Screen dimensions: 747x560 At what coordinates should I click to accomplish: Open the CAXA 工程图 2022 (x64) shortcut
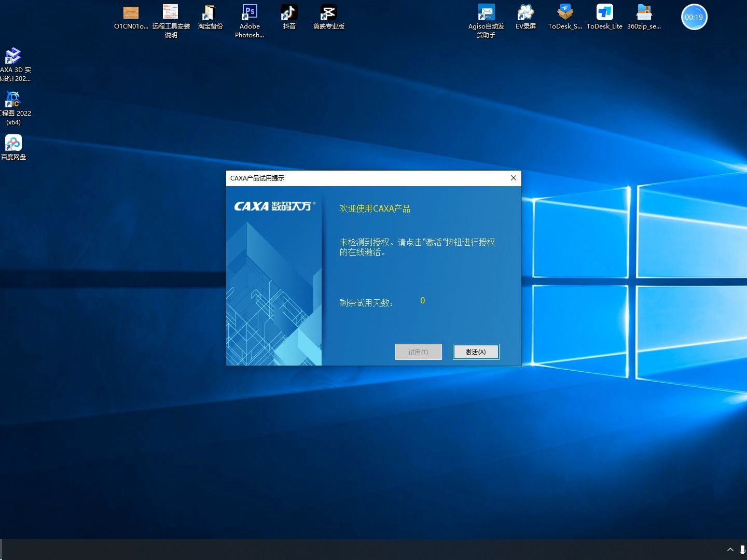[x=15, y=108]
